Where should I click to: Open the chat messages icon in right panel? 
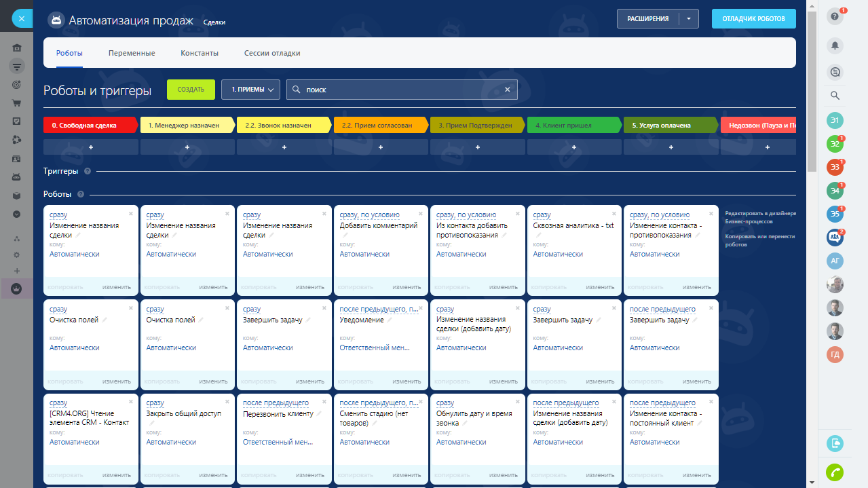(835, 71)
